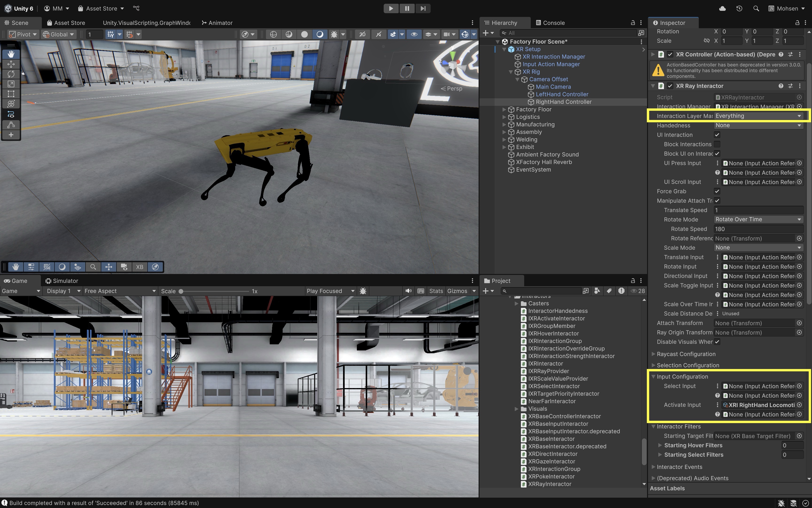812x508 pixels.
Task: Toggle Mute Audio in Game view
Action: click(x=408, y=291)
